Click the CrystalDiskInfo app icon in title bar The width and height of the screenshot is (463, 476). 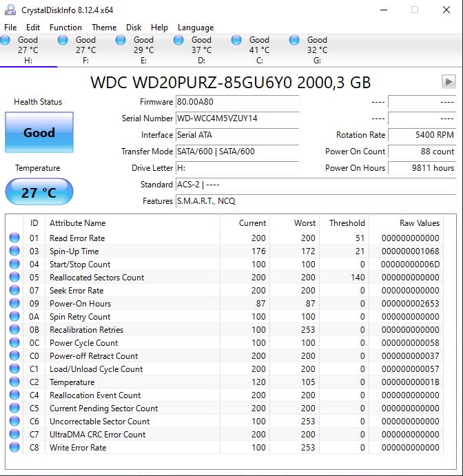pos(10,10)
